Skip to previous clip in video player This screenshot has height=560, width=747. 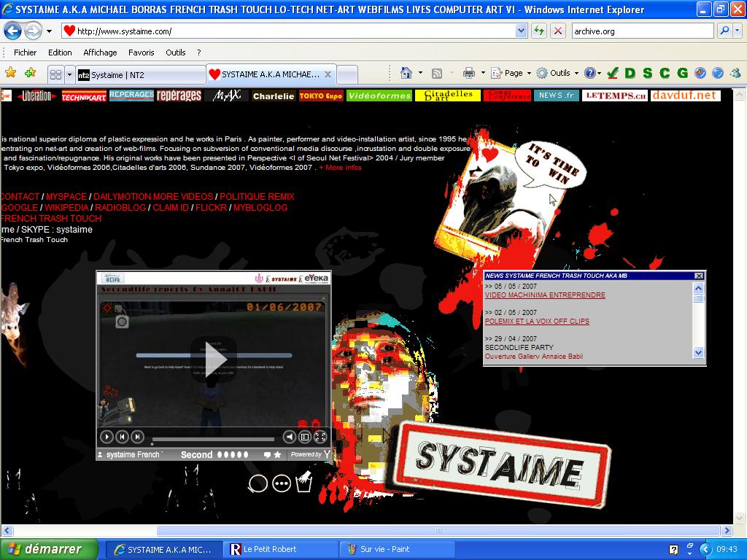pos(122,436)
